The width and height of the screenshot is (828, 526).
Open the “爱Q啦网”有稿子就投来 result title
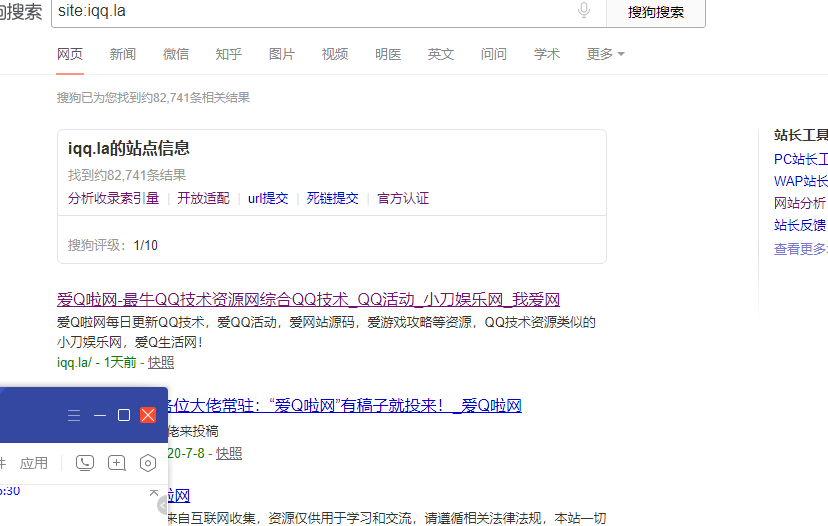click(345, 406)
